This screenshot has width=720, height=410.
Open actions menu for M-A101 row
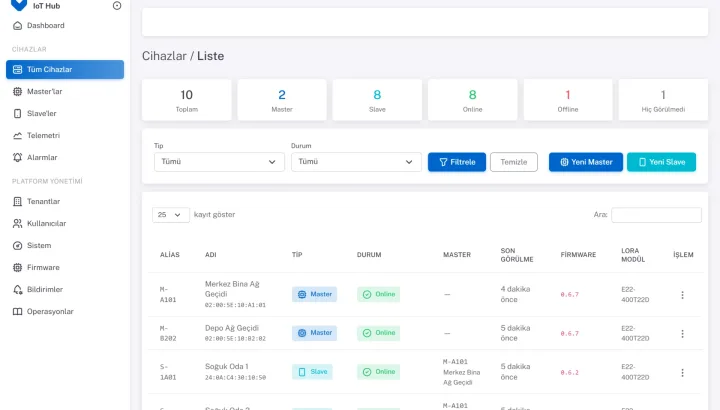[682, 295]
